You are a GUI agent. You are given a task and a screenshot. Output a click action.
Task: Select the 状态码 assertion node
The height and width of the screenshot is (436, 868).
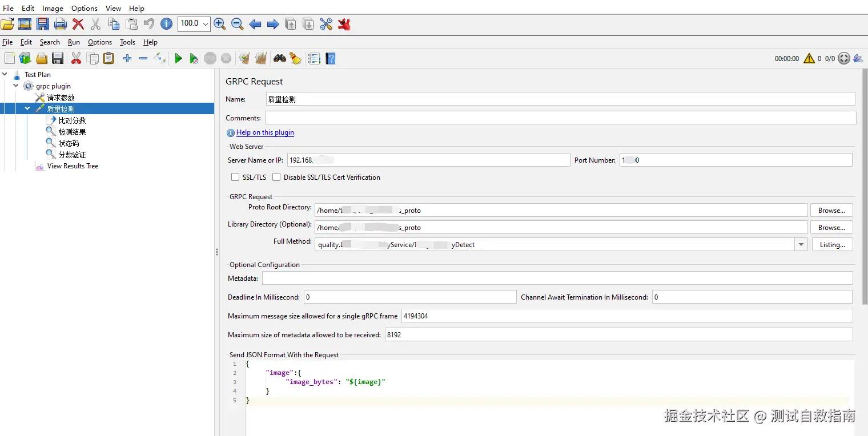[x=69, y=143]
